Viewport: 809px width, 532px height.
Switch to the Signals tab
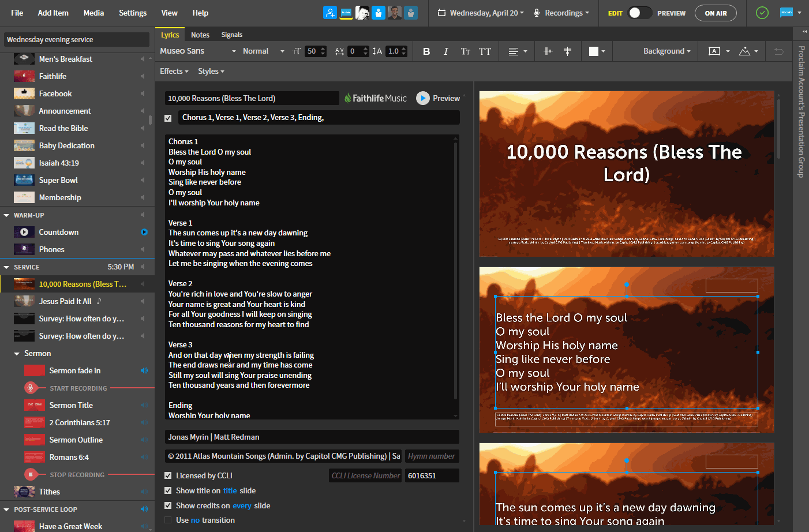click(x=232, y=35)
